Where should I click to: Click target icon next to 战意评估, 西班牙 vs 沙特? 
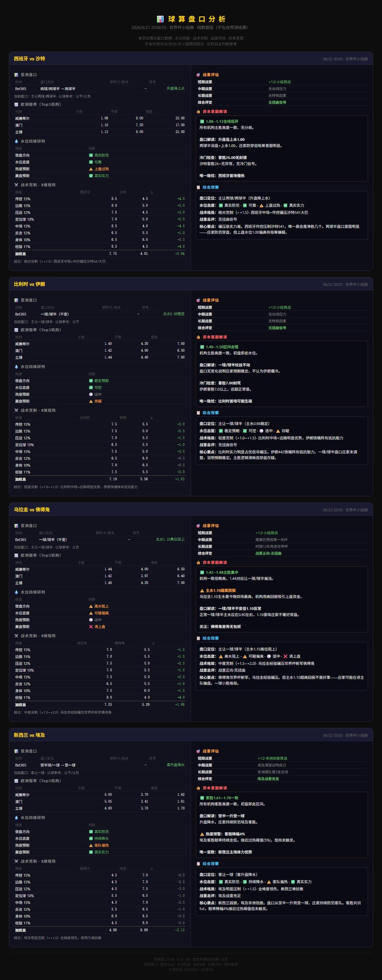coord(198,75)
